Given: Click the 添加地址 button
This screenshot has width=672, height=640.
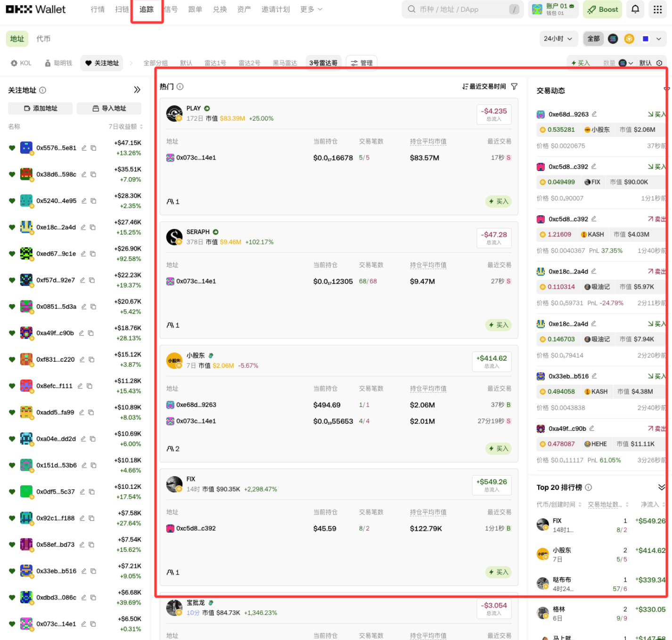Looking at the screenshot, I should coord(41,108).
